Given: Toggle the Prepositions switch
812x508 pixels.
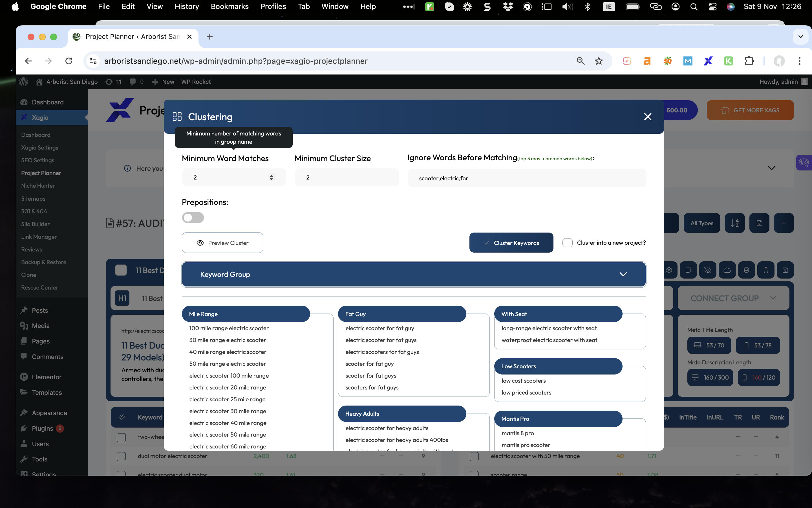Looking at the screenshot, I should point(193,218).
